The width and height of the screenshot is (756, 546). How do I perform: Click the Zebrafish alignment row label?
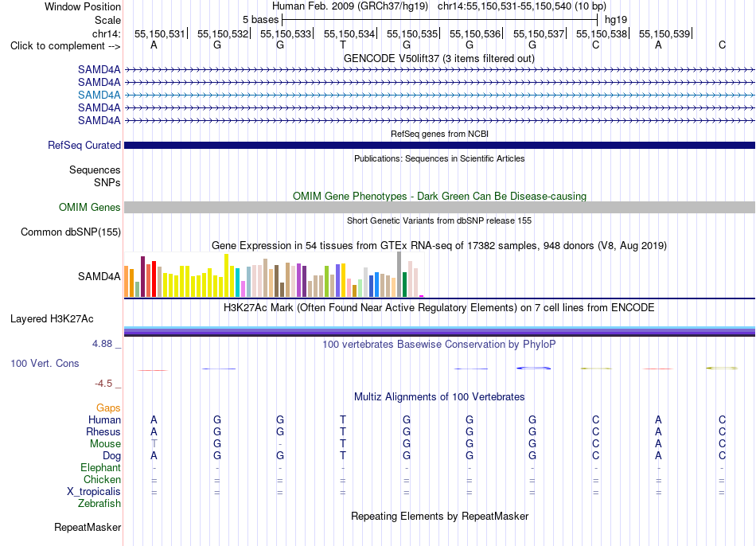pyautogui.click(x=99, y=503)
